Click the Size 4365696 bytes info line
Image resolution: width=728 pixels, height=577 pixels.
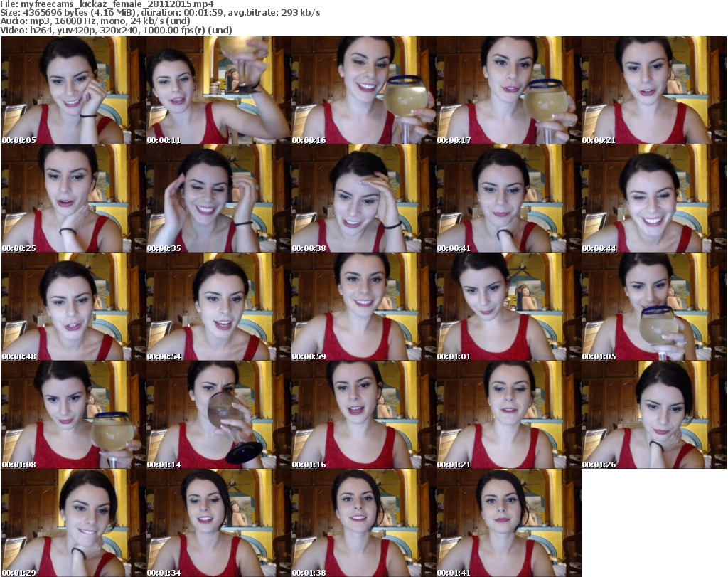(x=160, y=13)
